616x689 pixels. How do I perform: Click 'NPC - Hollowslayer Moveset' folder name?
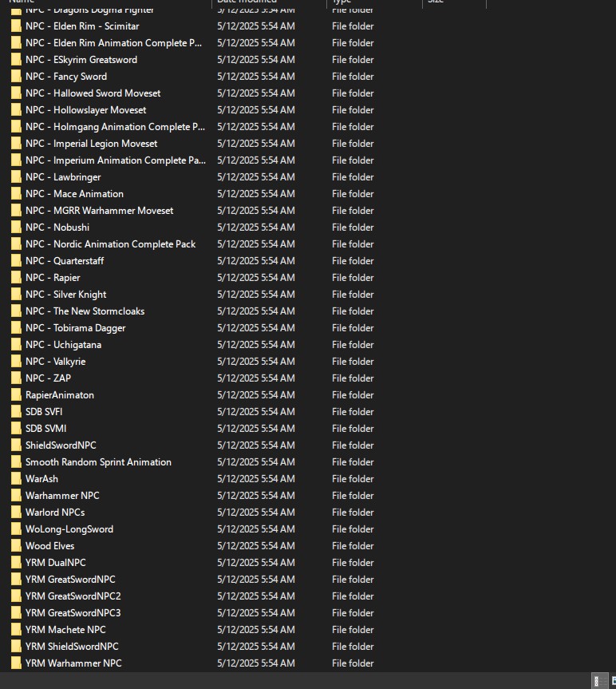point(85,110)
